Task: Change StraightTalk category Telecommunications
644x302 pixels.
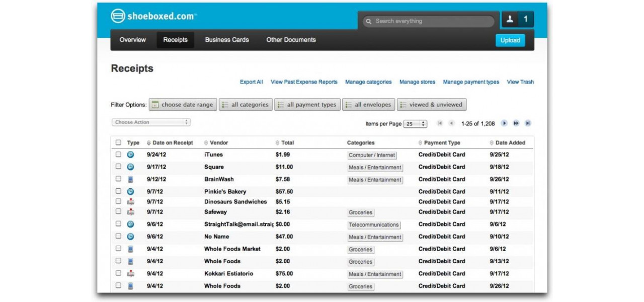Action: pyautogui.click(x=374, y=225)
